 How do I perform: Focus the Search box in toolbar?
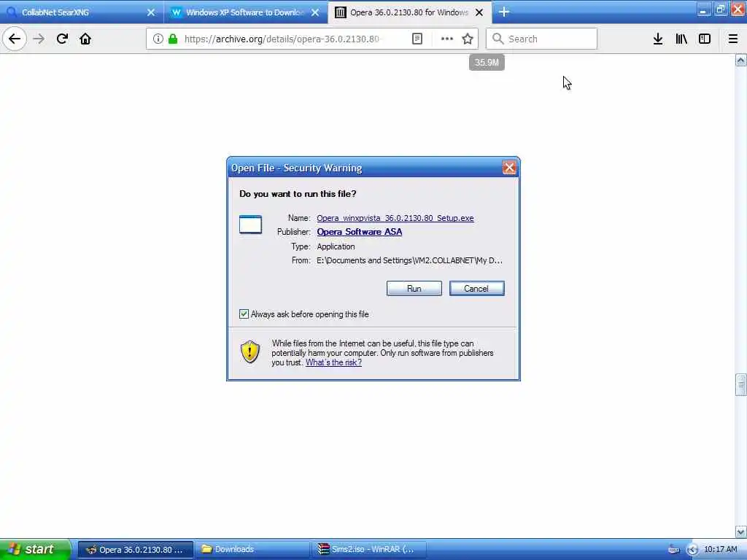(542, 39)
